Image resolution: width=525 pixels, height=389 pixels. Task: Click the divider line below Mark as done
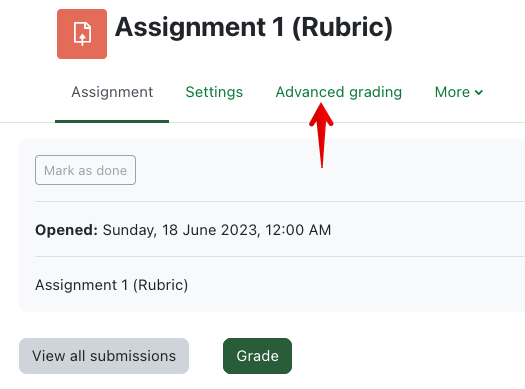point(280,202)
